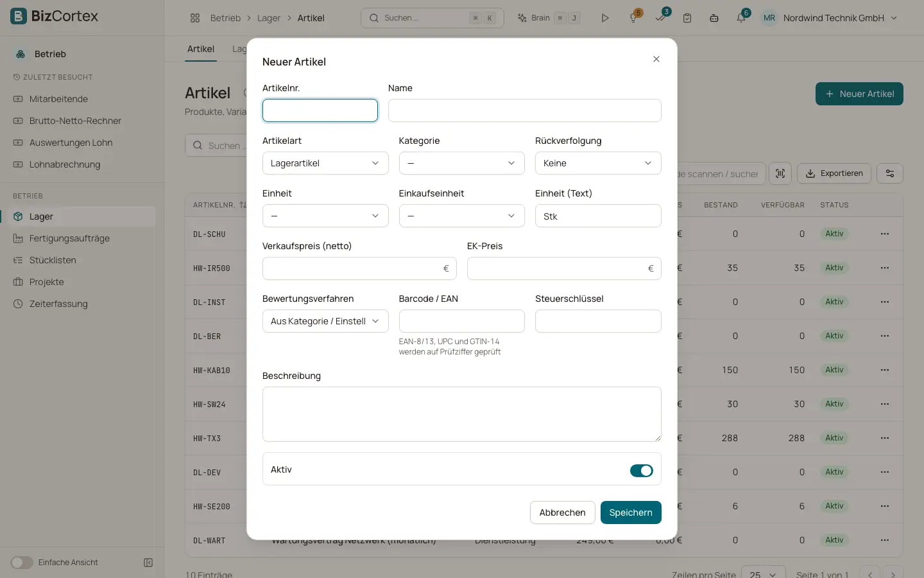This screenshot has width=924, height=578.
Task: Focus the Barcode / EAN field
Action: 462,321
